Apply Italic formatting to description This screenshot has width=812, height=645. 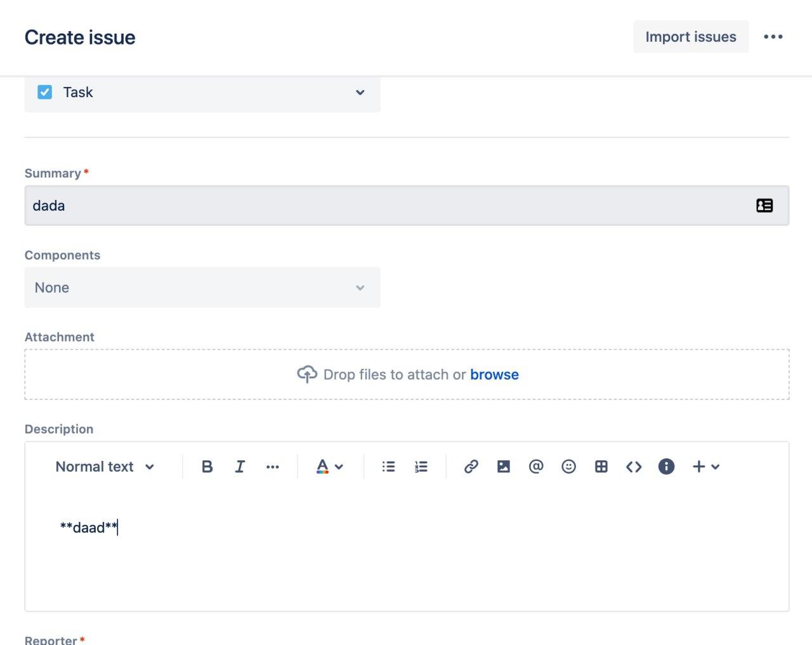(240, 467)
